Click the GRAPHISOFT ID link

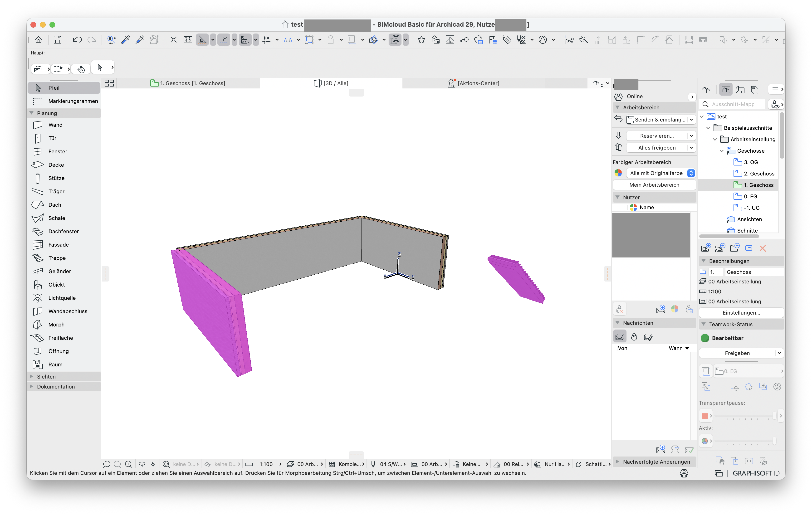(x=756, y=473)
